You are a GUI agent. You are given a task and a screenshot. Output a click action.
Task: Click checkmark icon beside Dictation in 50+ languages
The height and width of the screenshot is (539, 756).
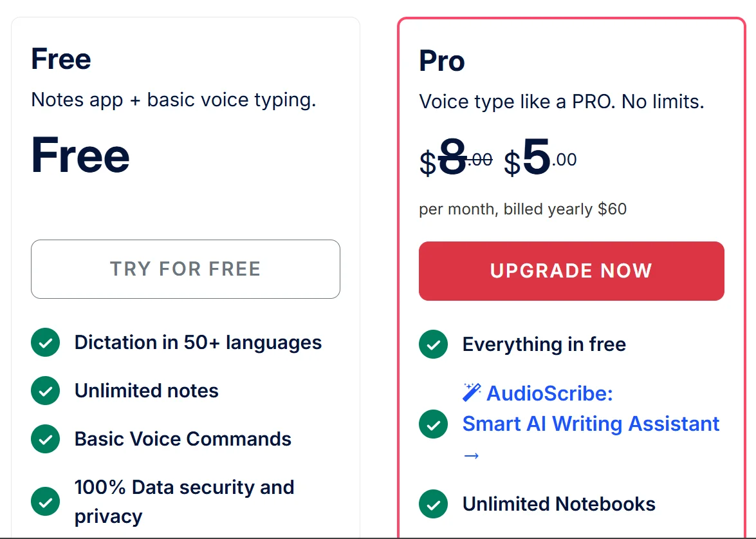coord(45,343)
